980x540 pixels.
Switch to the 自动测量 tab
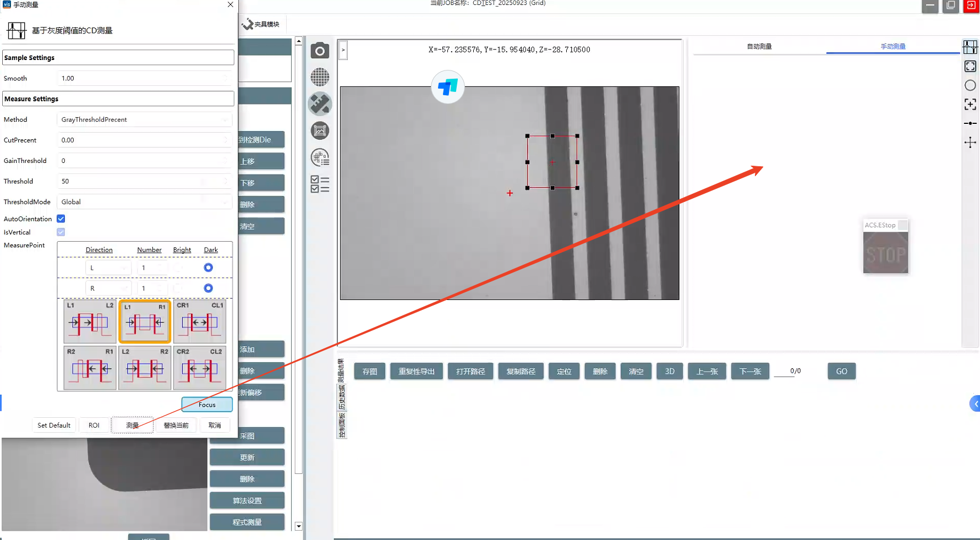click(759, 47)
